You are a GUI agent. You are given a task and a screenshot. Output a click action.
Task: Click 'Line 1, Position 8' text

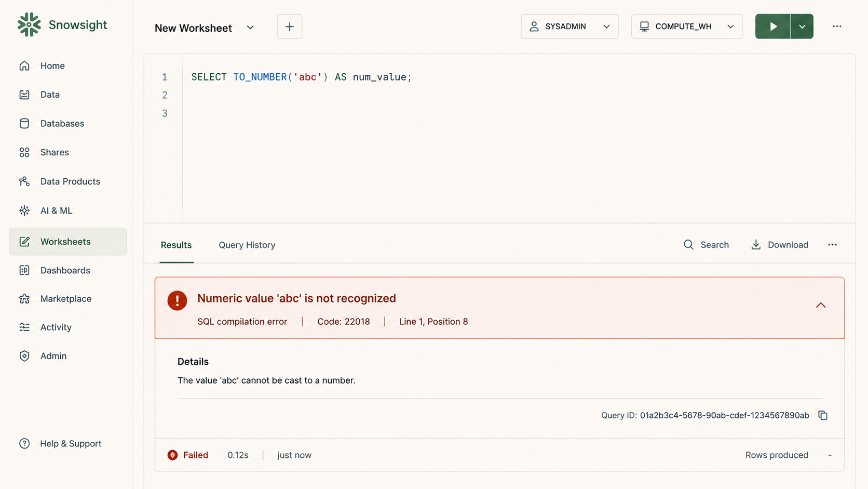[433, 322]
